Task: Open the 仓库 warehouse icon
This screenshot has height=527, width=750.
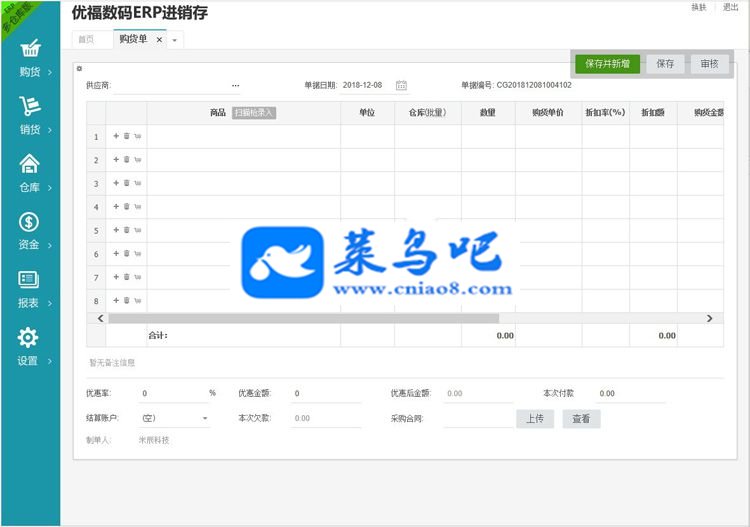Action: [30, 164]
